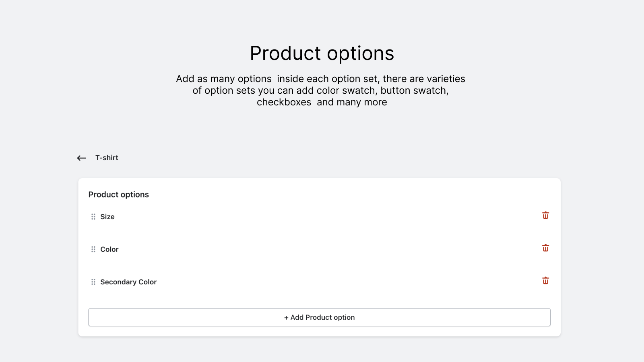The width and height of the screenshot is (644, 362).
Task: Grab the drag handle beside Size
Action: pyautogui.click(x=93, y=216)
